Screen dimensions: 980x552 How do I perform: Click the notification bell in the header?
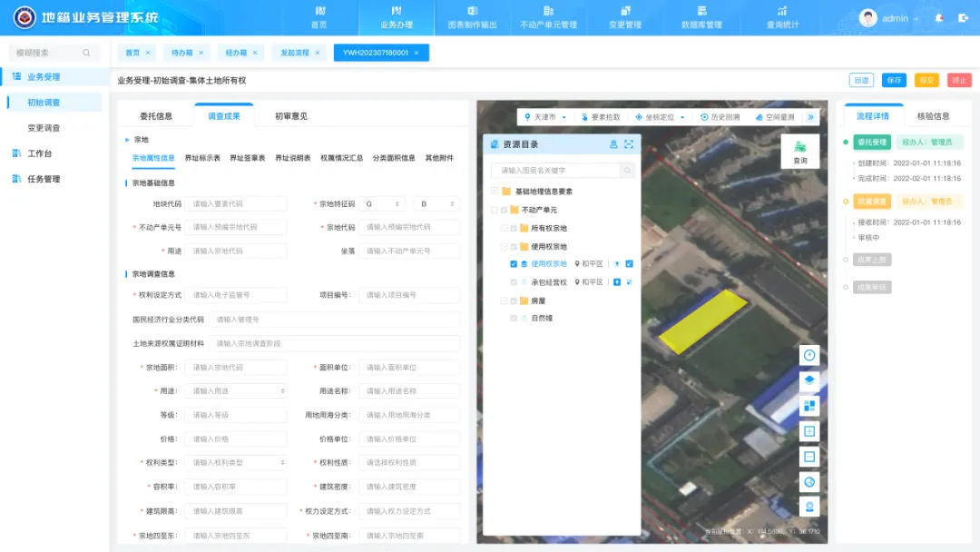tap(938, 18)
